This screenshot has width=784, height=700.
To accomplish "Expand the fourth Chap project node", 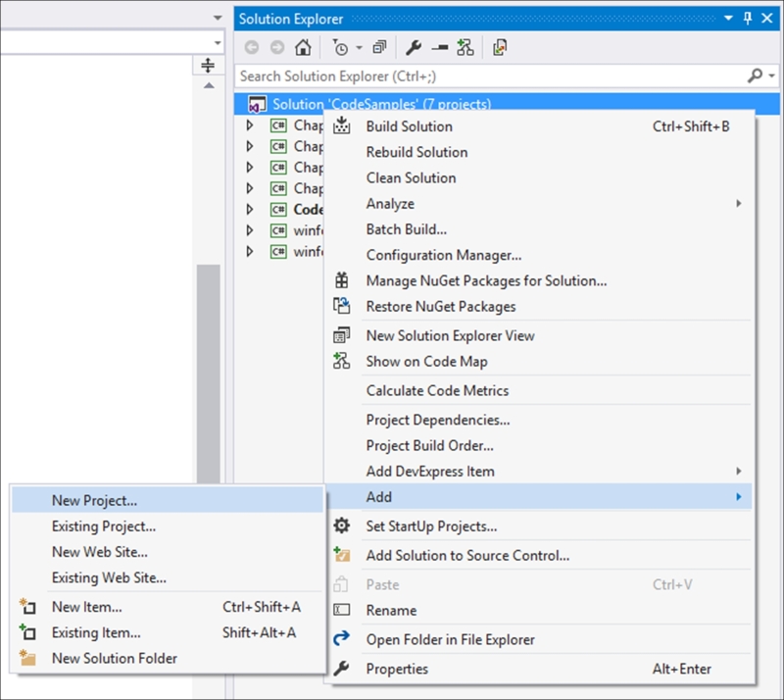I will 250,188.
